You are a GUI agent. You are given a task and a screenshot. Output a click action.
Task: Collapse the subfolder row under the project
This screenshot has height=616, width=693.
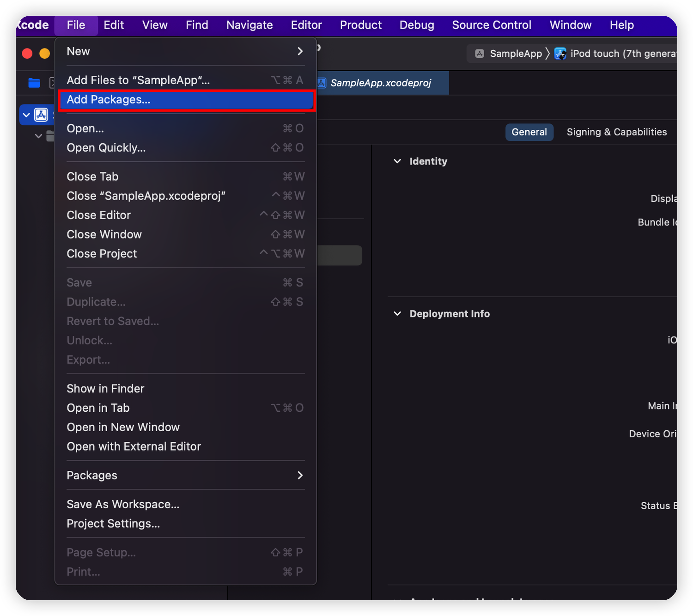click(38, 136)
